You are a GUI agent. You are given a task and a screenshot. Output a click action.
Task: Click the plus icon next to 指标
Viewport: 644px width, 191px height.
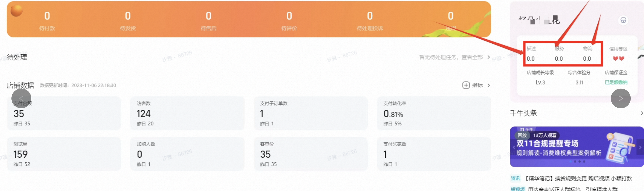pos(466,85)
